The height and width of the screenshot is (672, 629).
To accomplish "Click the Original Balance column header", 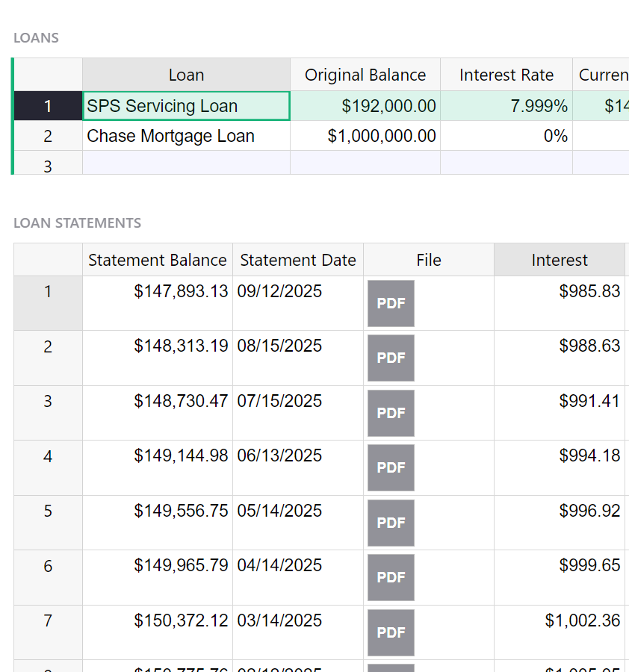I will [x=365, y=75].
